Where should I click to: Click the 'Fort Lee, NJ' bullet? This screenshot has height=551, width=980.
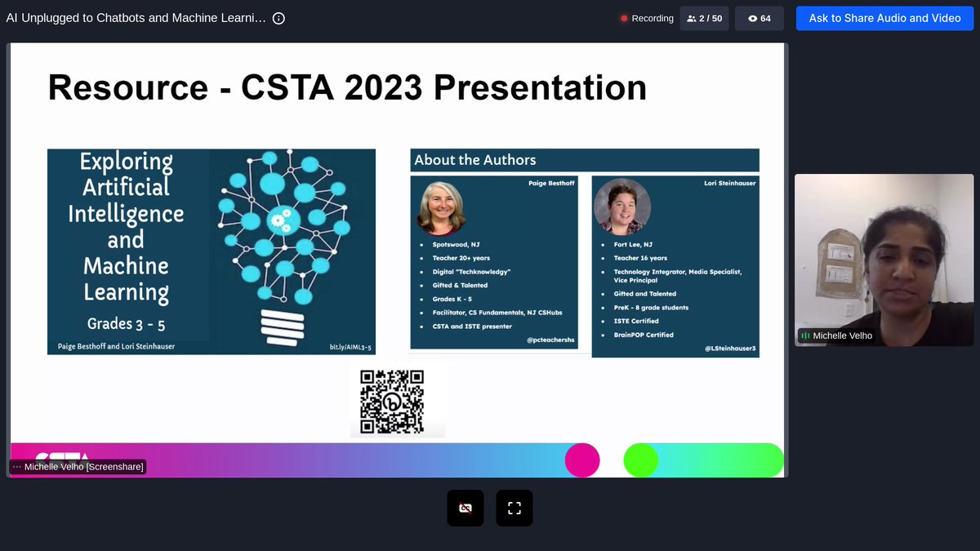coord(633,245)
